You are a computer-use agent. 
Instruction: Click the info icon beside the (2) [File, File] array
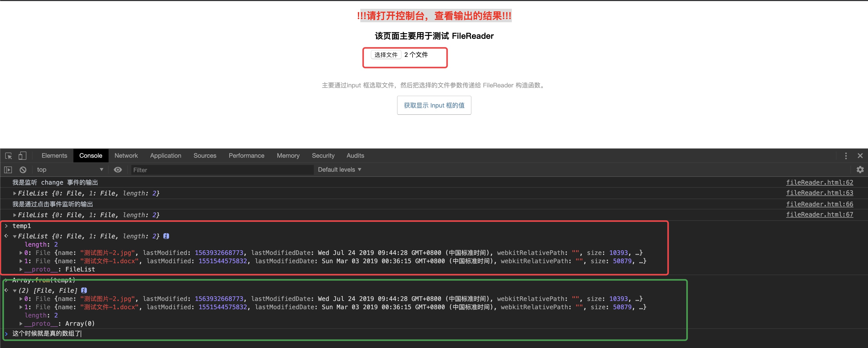pyautogui.click(x=84, y=290)
